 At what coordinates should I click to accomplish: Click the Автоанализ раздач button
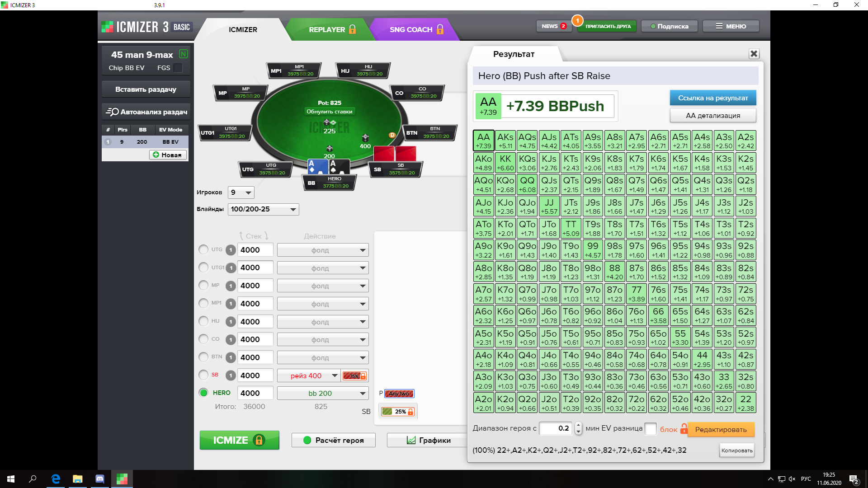(146, 112)
